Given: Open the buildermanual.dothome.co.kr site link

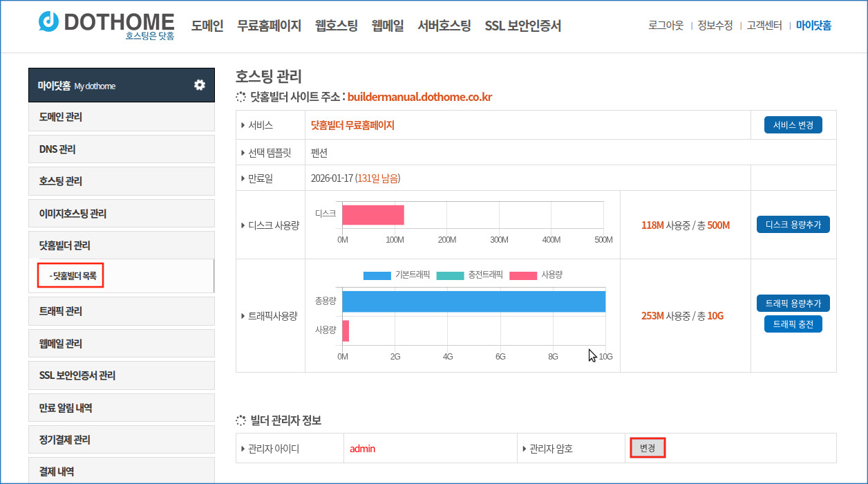Looking at the screenshot, I should click(x=419, y=97).
